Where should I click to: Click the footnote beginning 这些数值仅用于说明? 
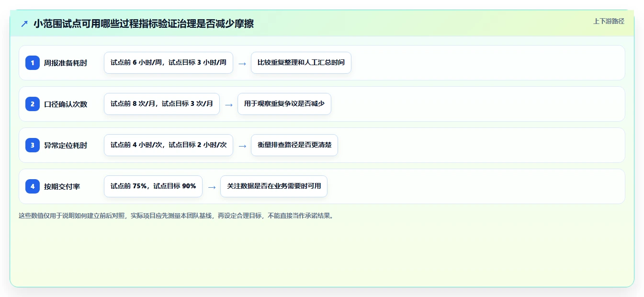[x=176, y=216]
